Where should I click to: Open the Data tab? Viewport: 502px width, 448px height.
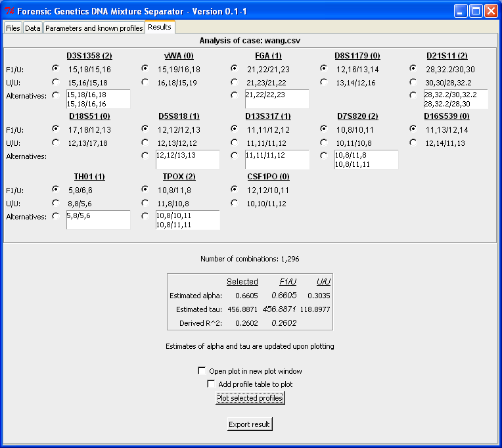point(33,28)
